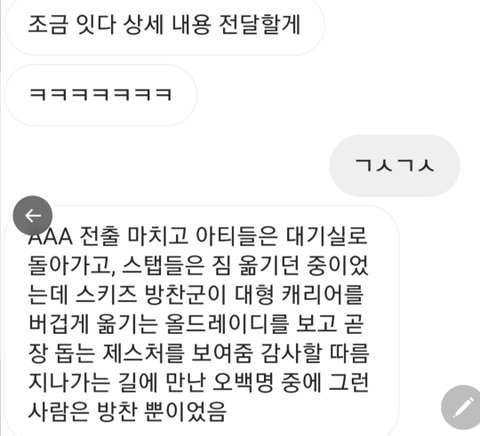Select the phrase 감사할 따름
Screen dimensions: 480x436
coord(315,354)
